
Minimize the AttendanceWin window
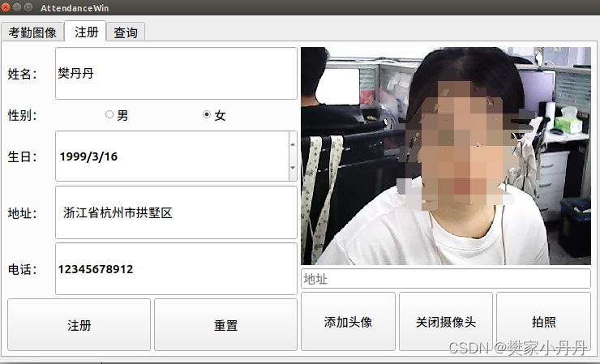pyautogui.click(x=17, y=7)
